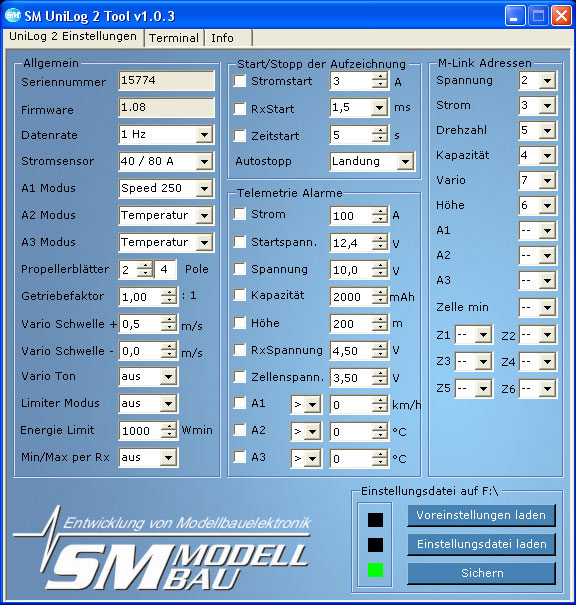The height and width of the screenshot is (605, 576).
Task: Click the Energie Limit spinner arrows
Action: point(169,431)
